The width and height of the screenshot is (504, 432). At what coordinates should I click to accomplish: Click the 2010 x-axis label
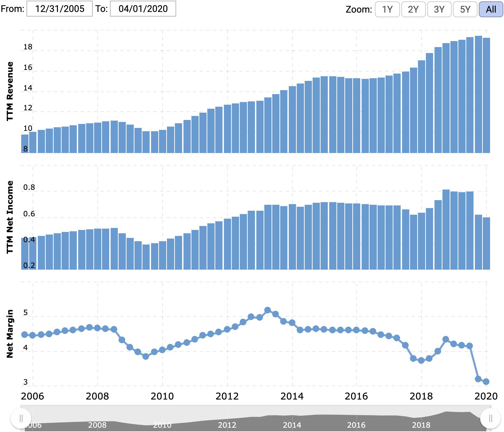pyautogui.click(x=162, y=396)
